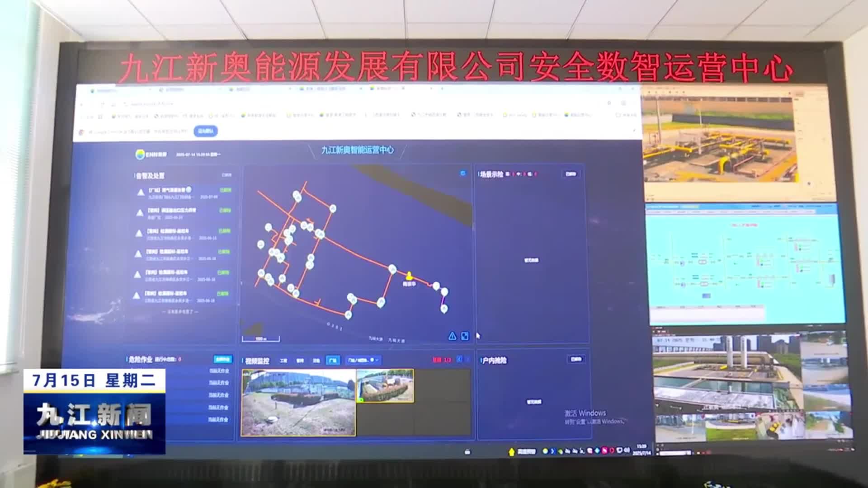Click the blue layer icon atop the map
This screenshot has width=868, height=488.
pyautogui.click(x=462, y=173)
